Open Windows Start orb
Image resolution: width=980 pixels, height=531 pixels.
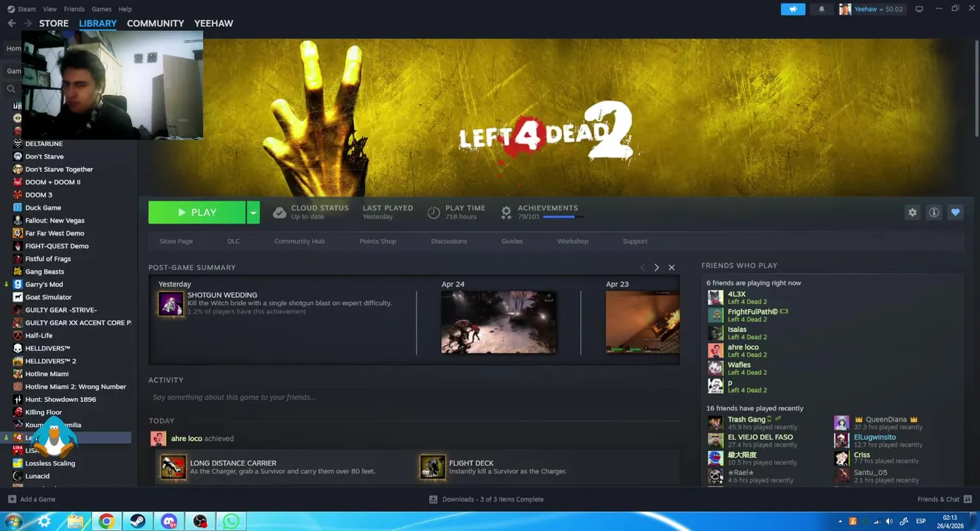pyautogui.click(x=13, y=521)
